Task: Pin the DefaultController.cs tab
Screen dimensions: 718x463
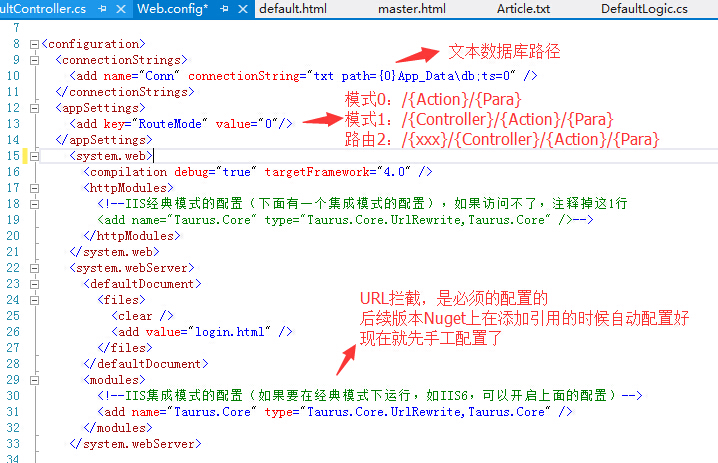Action: pos(102,9)
